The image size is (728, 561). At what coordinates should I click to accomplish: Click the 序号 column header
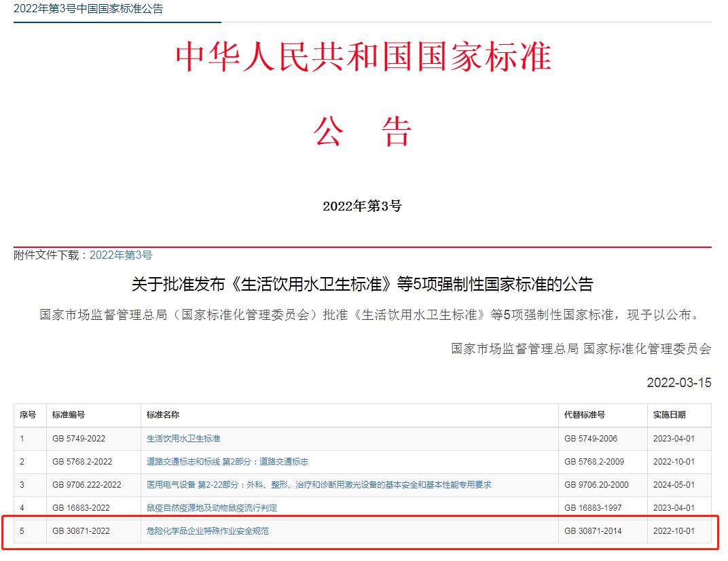27,415
